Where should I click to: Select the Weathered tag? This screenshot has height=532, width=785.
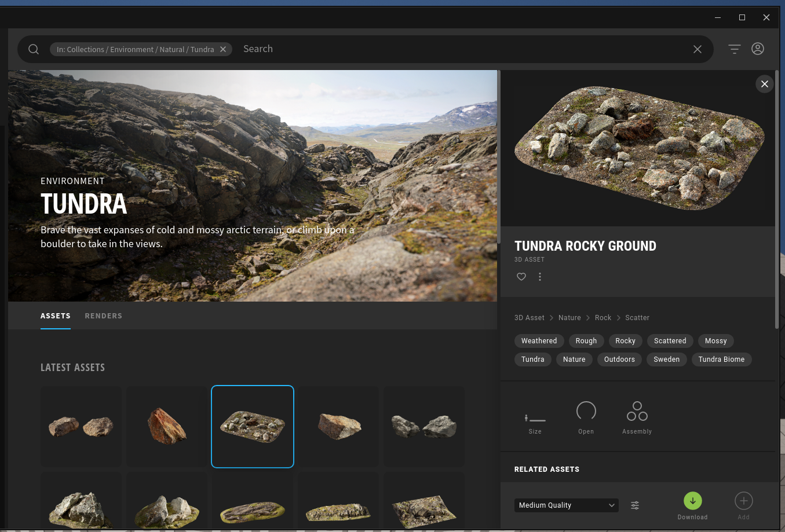[x=539, y=341]
